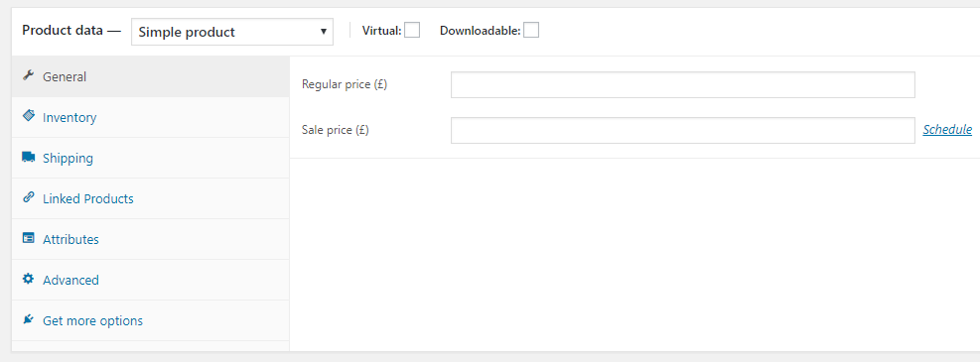Click the Get more options link
The height and width of the screenshot is (362, 980).
(92, 320)
